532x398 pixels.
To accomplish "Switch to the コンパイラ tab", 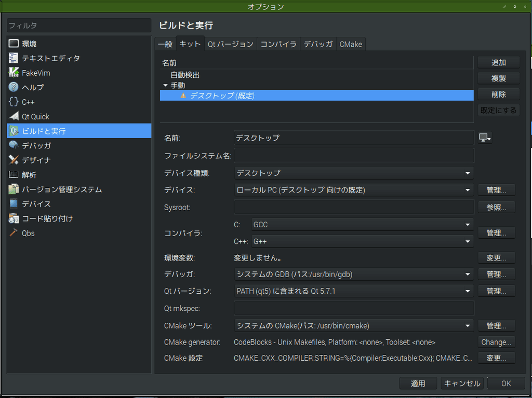I will pos(278,44).
